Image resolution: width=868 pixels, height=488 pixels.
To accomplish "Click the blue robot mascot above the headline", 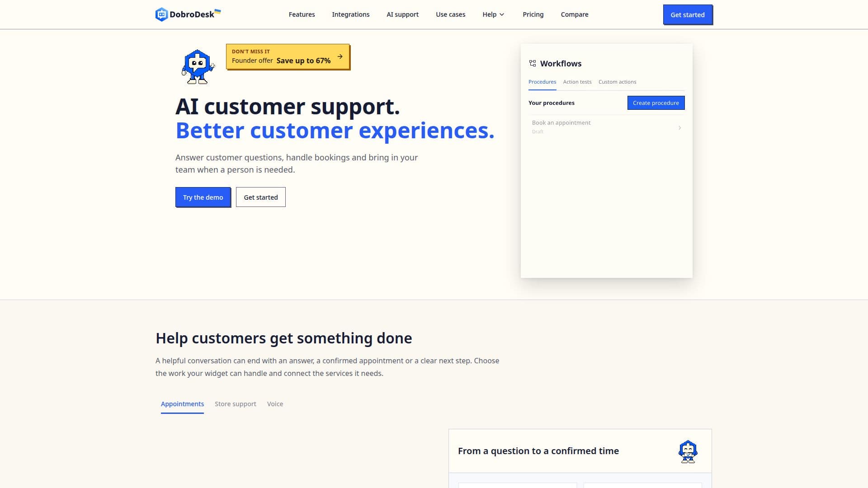I will click(198, 67).
